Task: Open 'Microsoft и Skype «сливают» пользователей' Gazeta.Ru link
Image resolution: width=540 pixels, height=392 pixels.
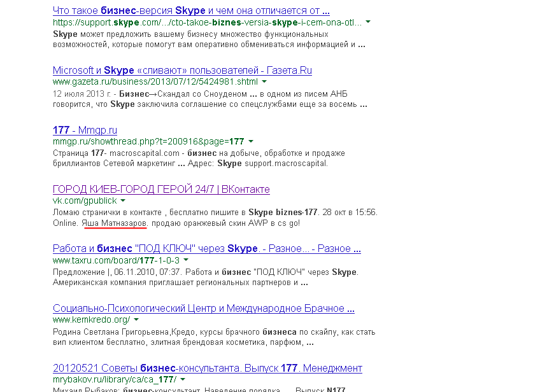Action: 182,70
